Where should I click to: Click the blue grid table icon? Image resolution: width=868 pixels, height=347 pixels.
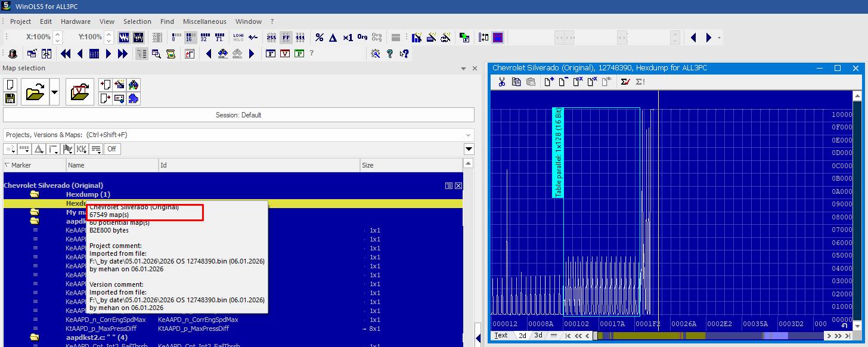[94, 54]
